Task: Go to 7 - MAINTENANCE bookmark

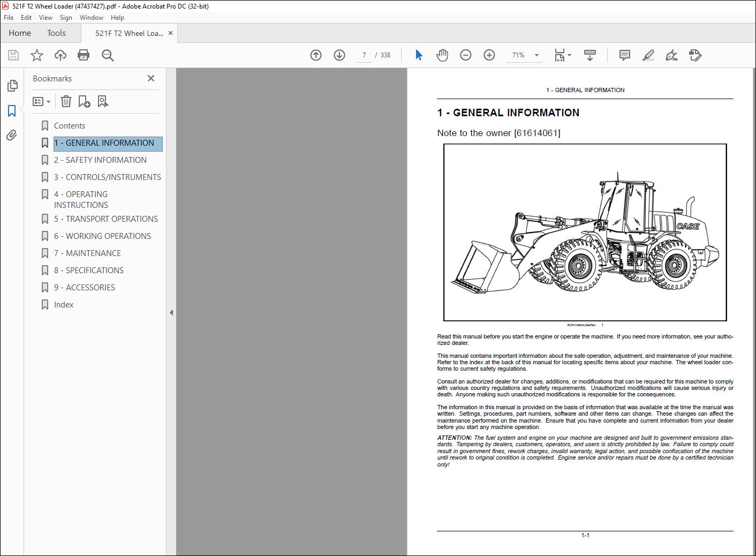Action: click(x=87, y=253)
